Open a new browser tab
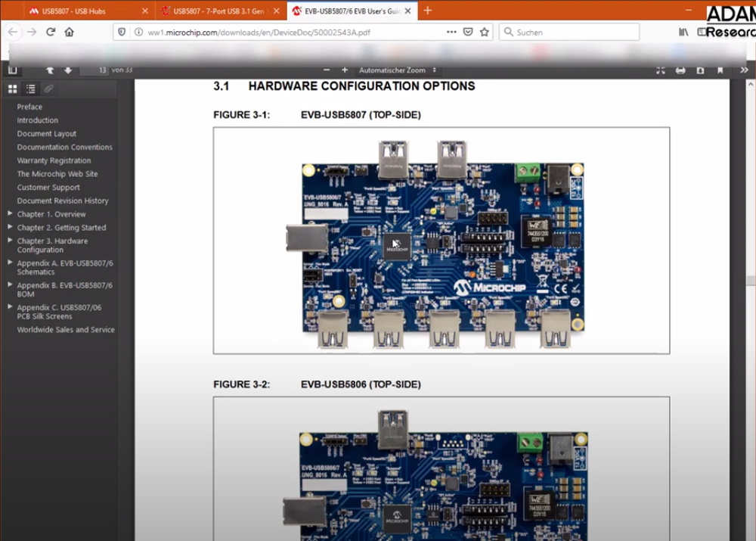Viewport: 756px width, 541px height. click(x=428, y=11)
